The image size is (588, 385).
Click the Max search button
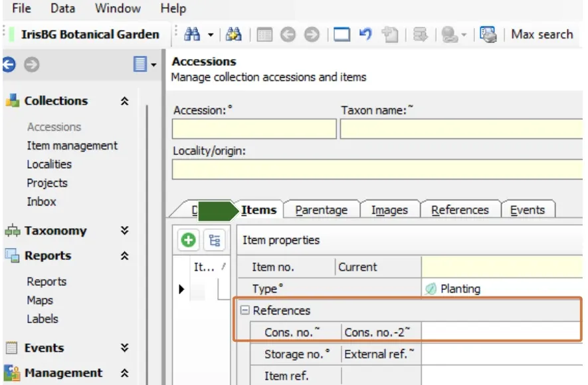click(542, 35)
